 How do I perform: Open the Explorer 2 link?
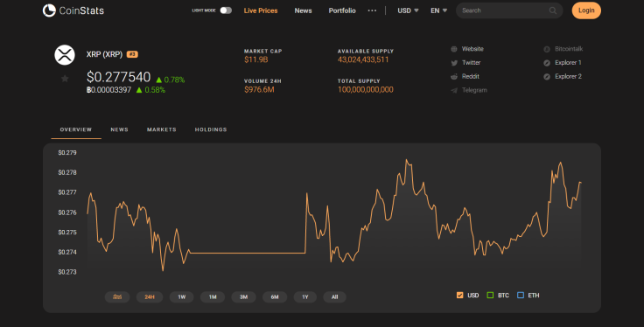pos(568,76)
